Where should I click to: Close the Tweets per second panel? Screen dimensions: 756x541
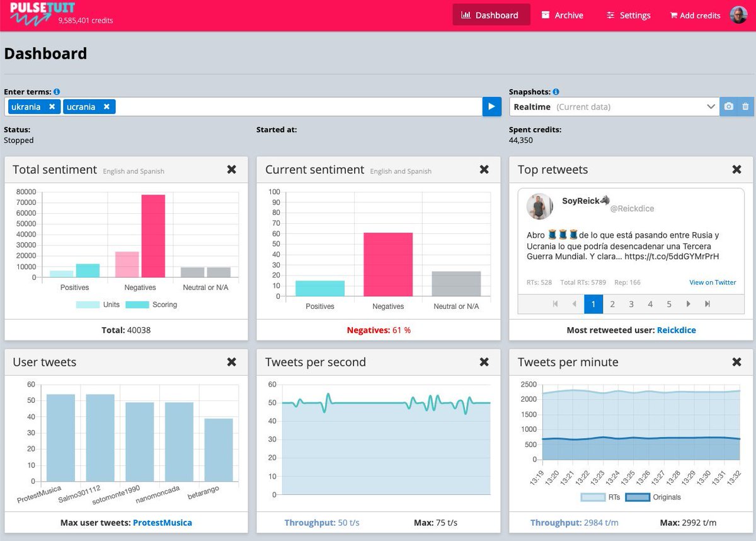click(x=484, y=362)
